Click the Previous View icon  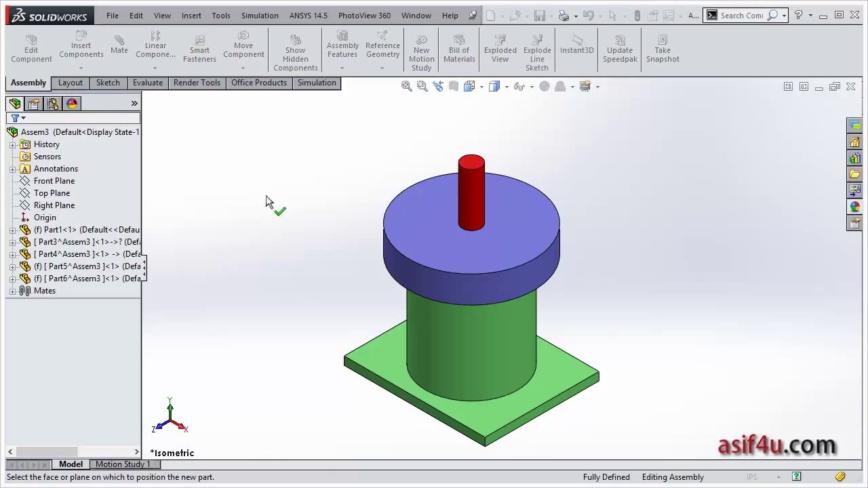point(437,86)
